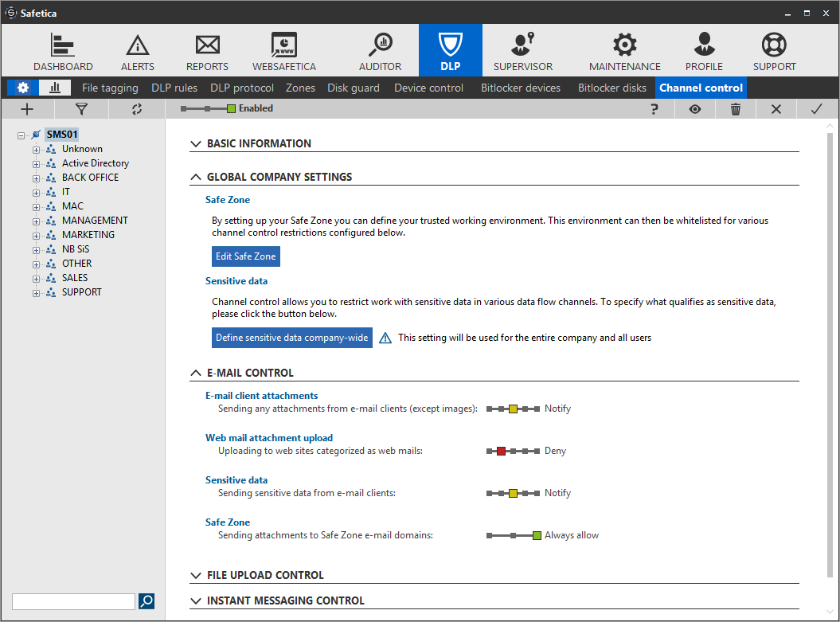Adjust web mail upload Deny slider

pyautogui.click(x=514, y=452)
